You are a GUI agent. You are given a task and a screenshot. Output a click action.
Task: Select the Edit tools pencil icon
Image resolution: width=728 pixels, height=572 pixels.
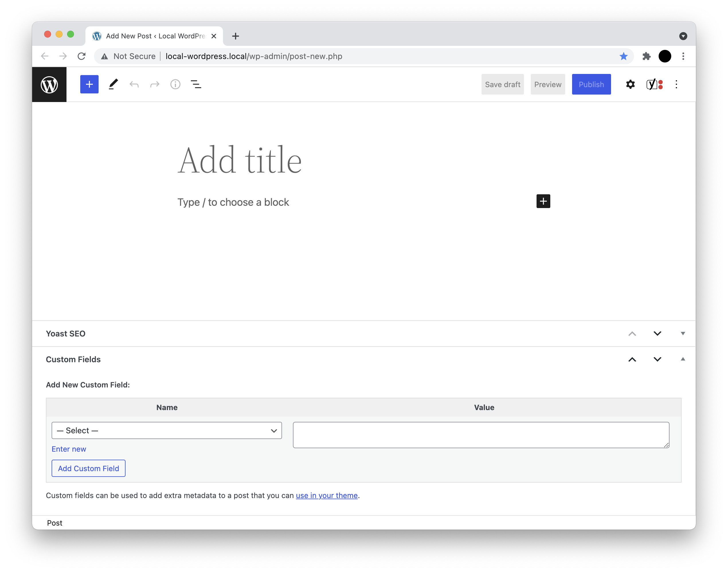tap(113, 84)
